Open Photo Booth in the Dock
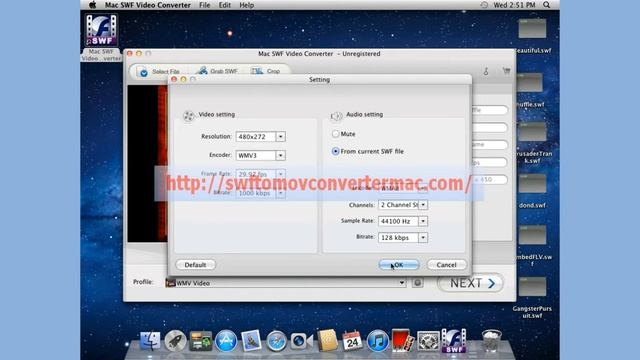The image size is (640, 360). [x=403, y=340]
